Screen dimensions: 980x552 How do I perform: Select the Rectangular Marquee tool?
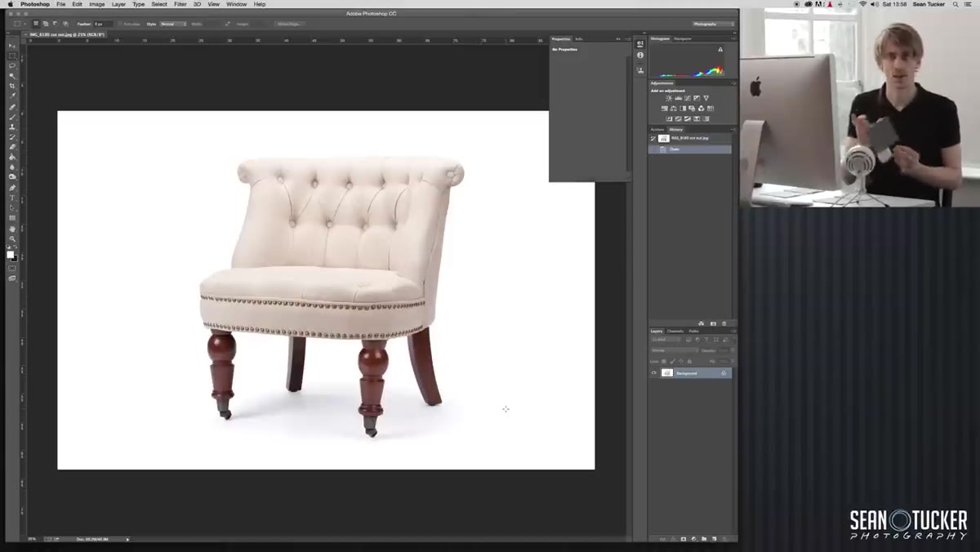[12, 55]
